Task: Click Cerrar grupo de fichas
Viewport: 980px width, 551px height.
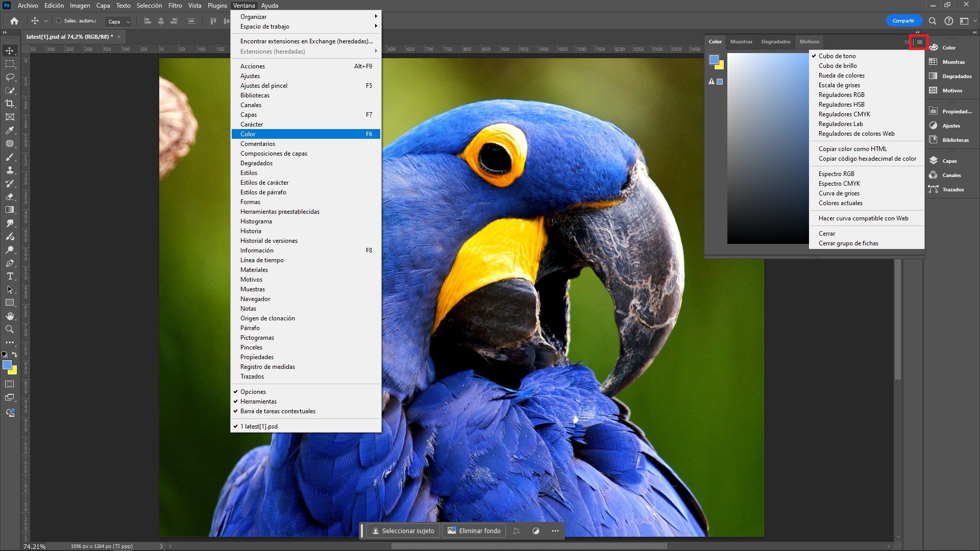Action: (x=867, y=243)
